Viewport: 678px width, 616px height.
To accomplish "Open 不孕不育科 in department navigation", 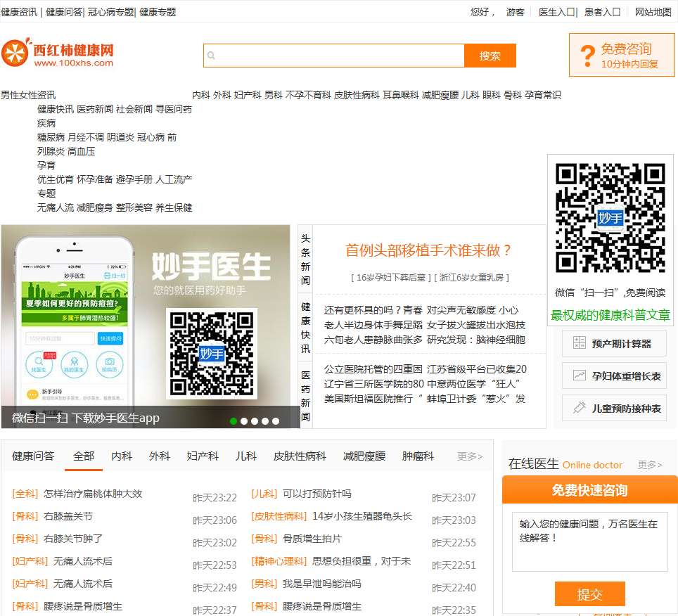I will [308, 95].
